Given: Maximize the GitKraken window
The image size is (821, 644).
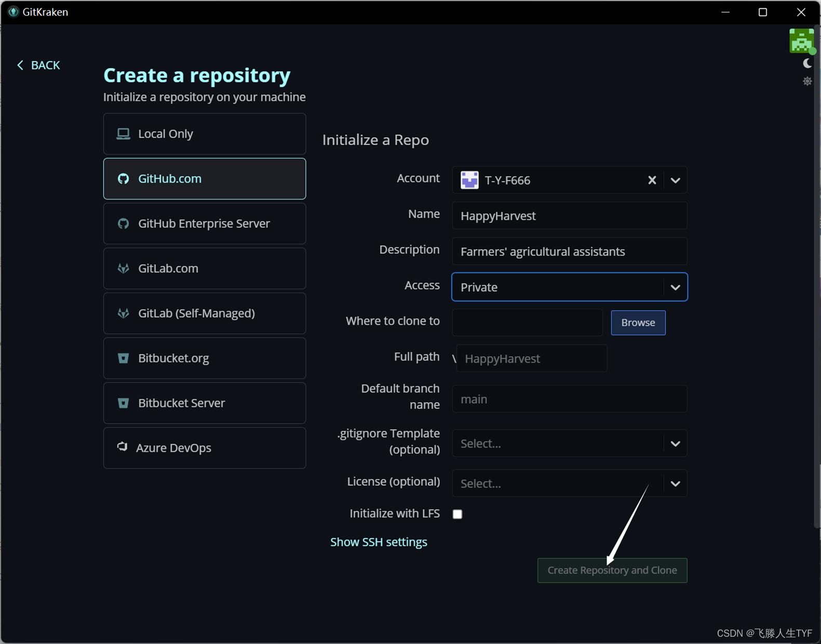Looking at the screenshot, I should (763, 12).
